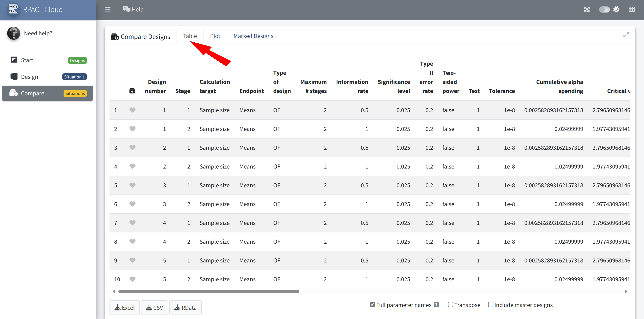Click the mark-all icon in table header
This screenshot has height=319, width=644.
point(132,91)
